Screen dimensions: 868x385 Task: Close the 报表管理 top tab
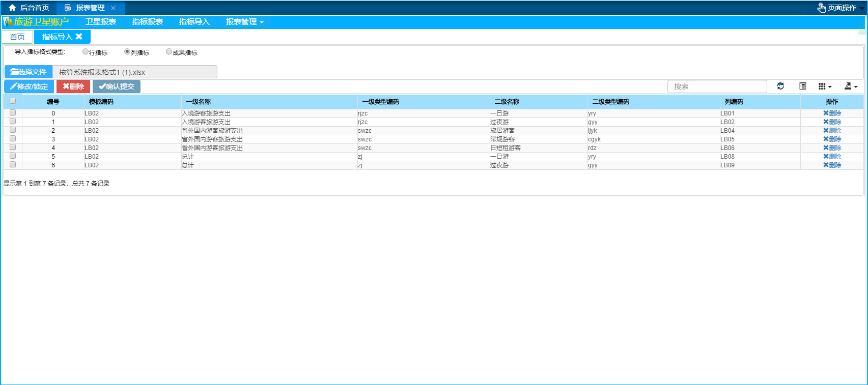pos(114,8)
